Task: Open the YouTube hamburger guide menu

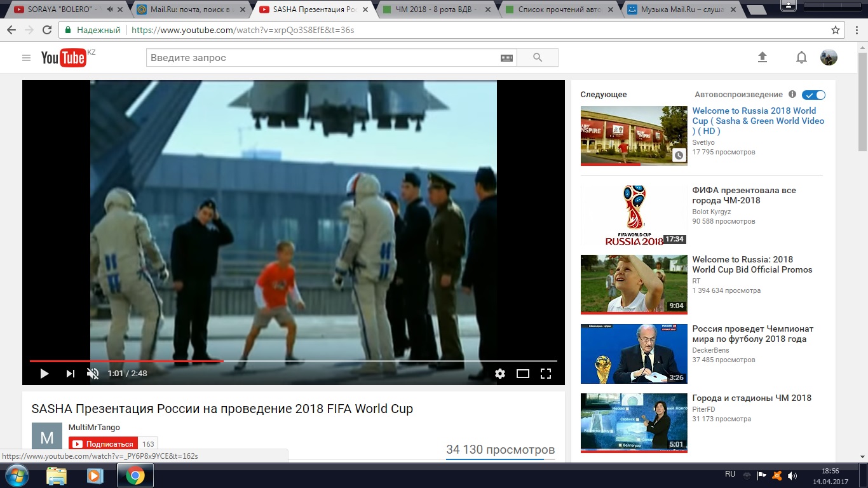Action: (x=26, y=58)
